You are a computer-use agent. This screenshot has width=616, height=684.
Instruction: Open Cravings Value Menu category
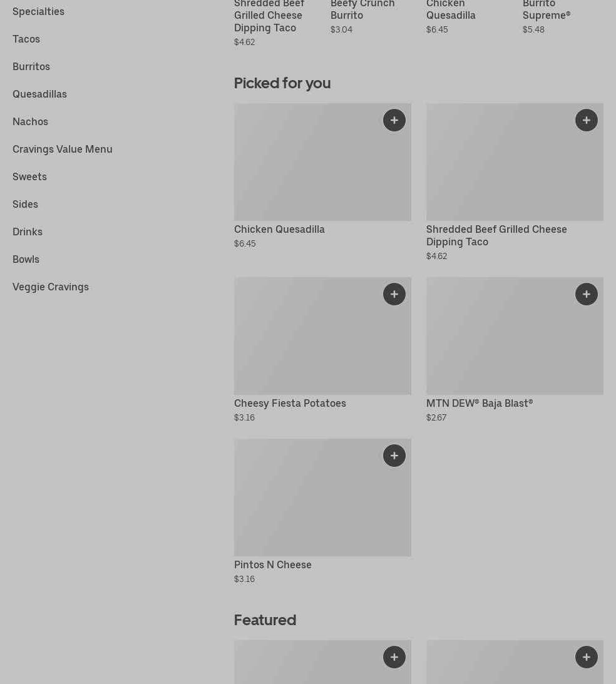[63, 149]
